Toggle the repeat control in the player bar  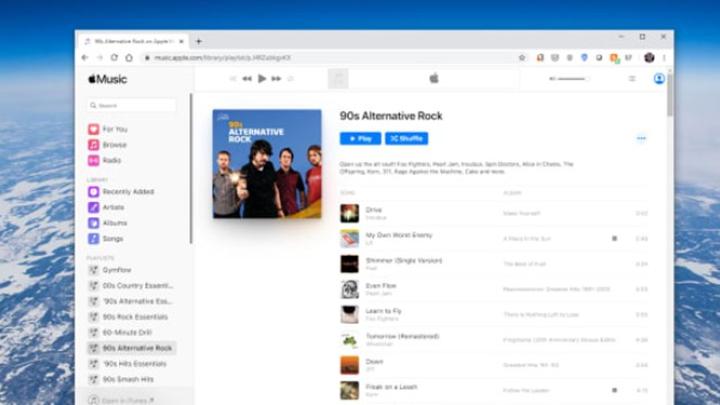click(x=290, y=79)
